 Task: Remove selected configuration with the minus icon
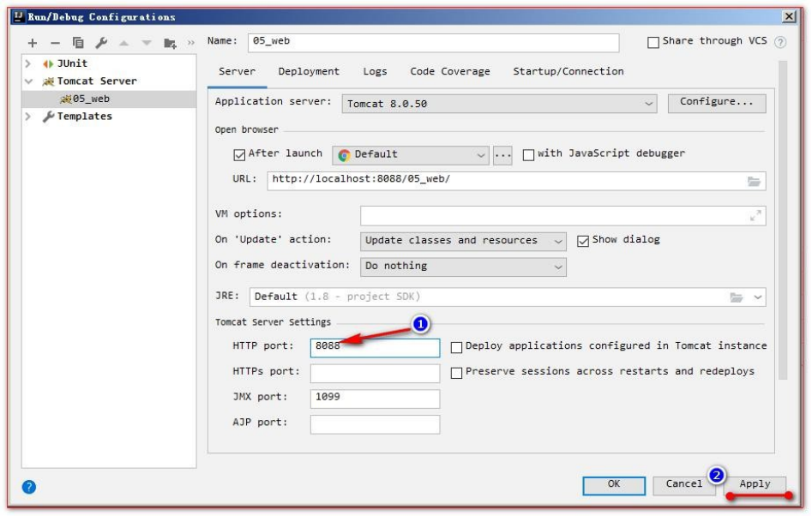[56, 43]
